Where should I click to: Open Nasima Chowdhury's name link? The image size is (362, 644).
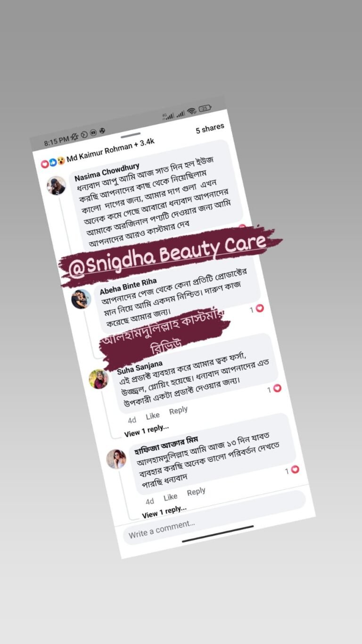[107, 173]
